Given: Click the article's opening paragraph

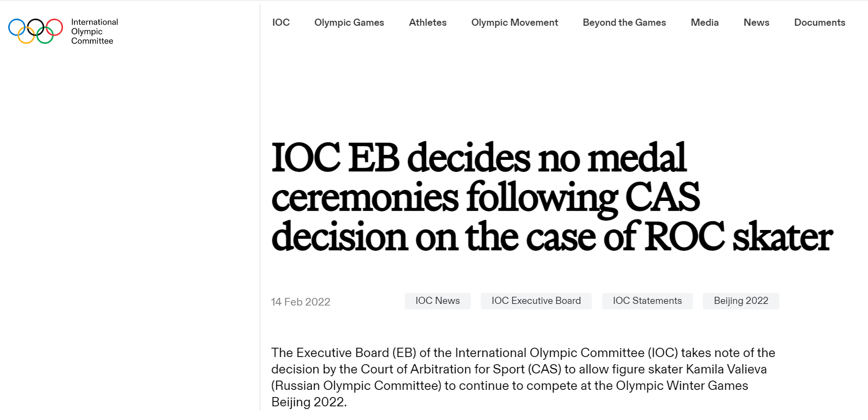Looking at the screenshot, I should tap(523, 377).
